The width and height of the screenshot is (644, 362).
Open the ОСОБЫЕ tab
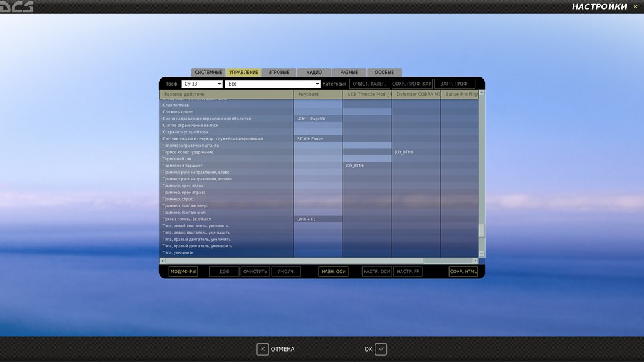click(384, 72)
